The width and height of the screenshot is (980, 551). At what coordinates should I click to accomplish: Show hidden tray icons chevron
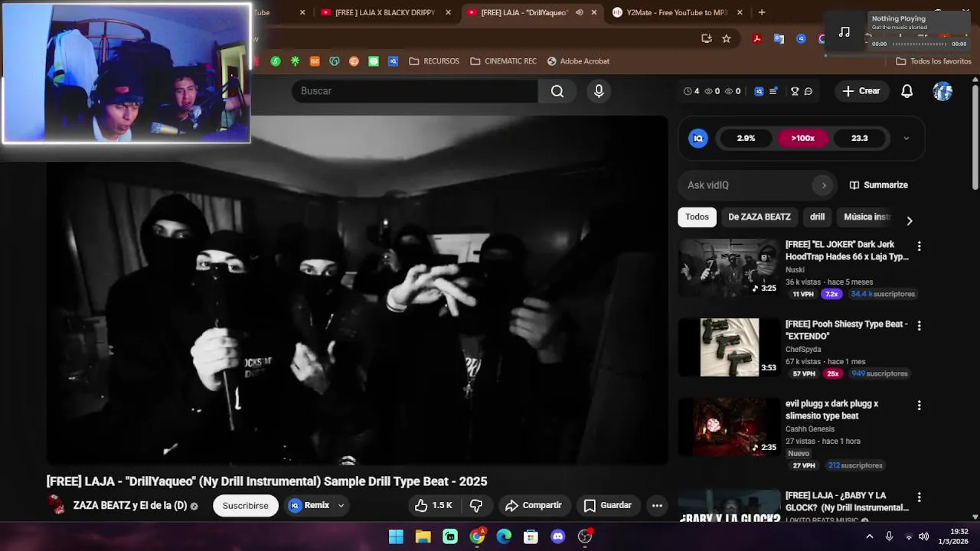[x=869, y=536]
